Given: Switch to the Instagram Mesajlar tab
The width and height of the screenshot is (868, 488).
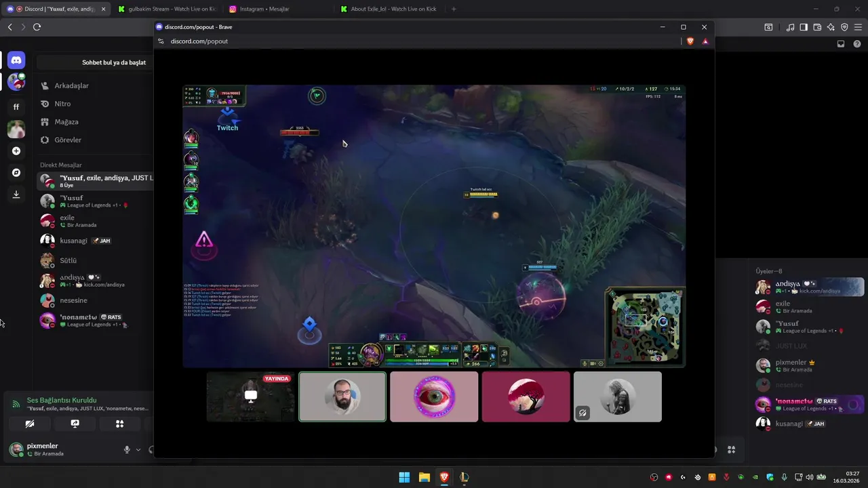Looking at the screenshot, I should click(278, 9).
